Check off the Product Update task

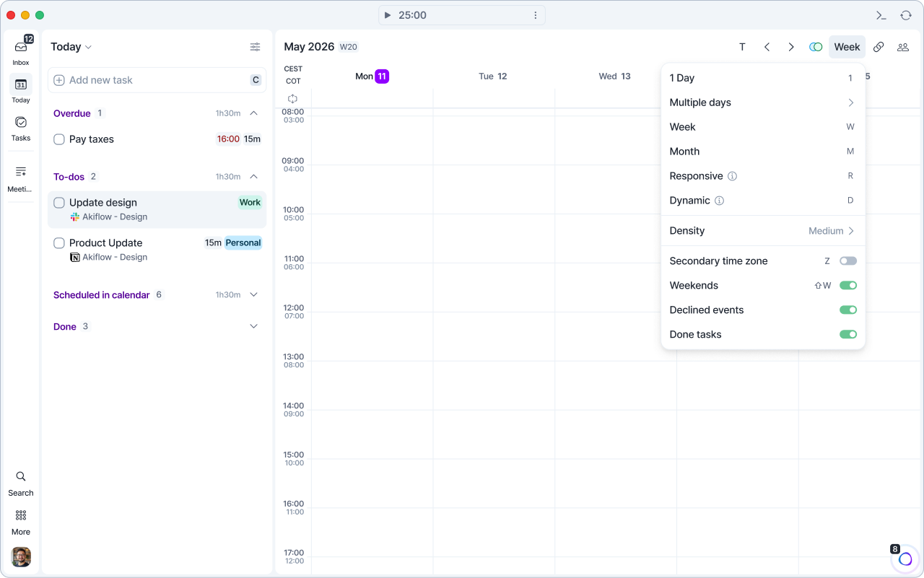59,243
